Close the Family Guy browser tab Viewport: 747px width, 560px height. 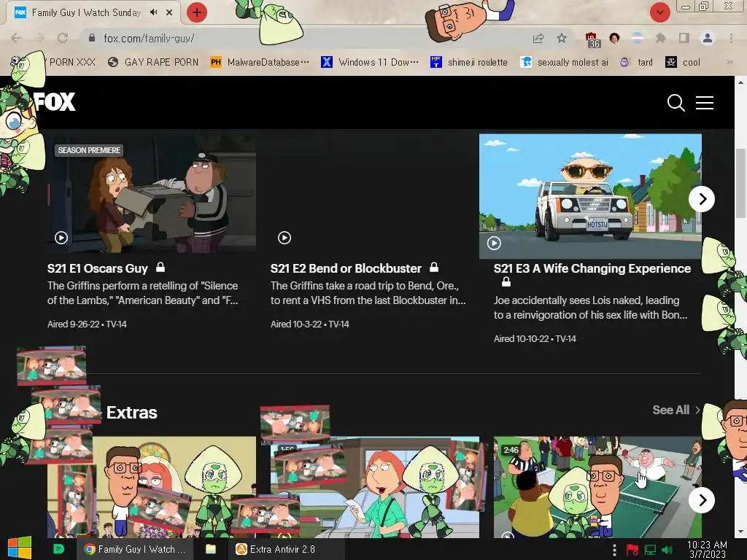coord(169,12)
